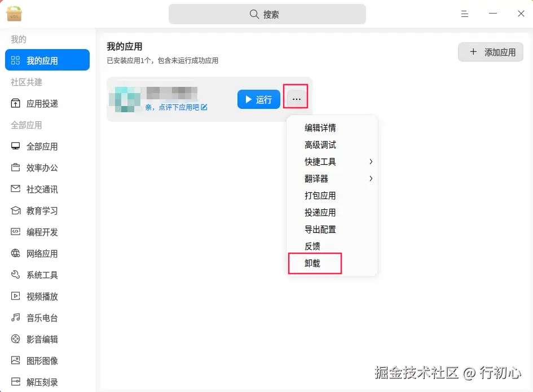Click the play-box icon for 视频播放
Viewport: 533px width, 392px height.
[x=16, y=296]
